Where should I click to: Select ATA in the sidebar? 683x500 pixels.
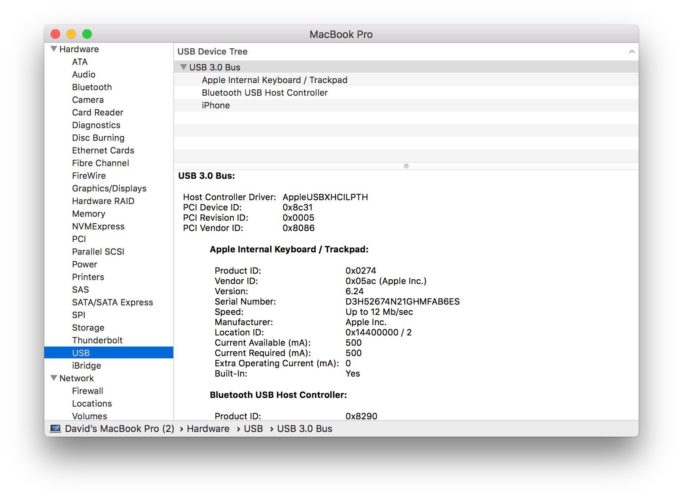[x=80, y=62]
